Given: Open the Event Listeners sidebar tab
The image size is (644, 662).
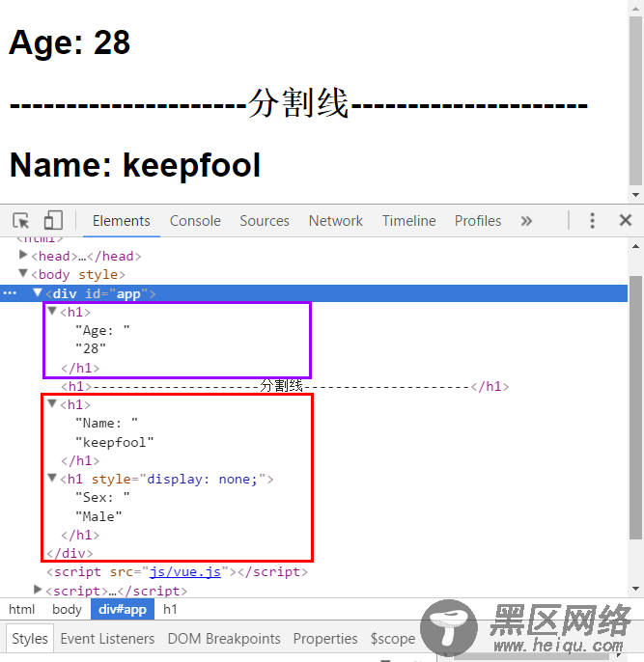Looking at the screenshot, I should click(107, 639).
